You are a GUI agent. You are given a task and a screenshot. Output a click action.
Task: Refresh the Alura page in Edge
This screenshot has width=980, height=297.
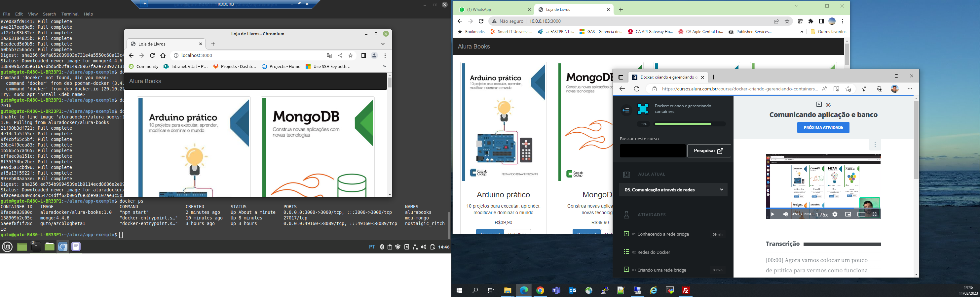(636, 89)
